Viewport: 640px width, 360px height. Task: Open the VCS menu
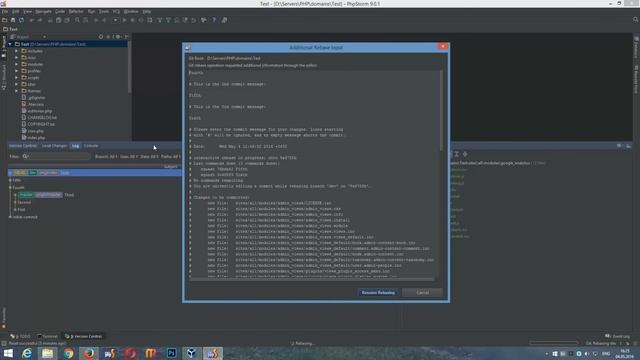point(116,11)
